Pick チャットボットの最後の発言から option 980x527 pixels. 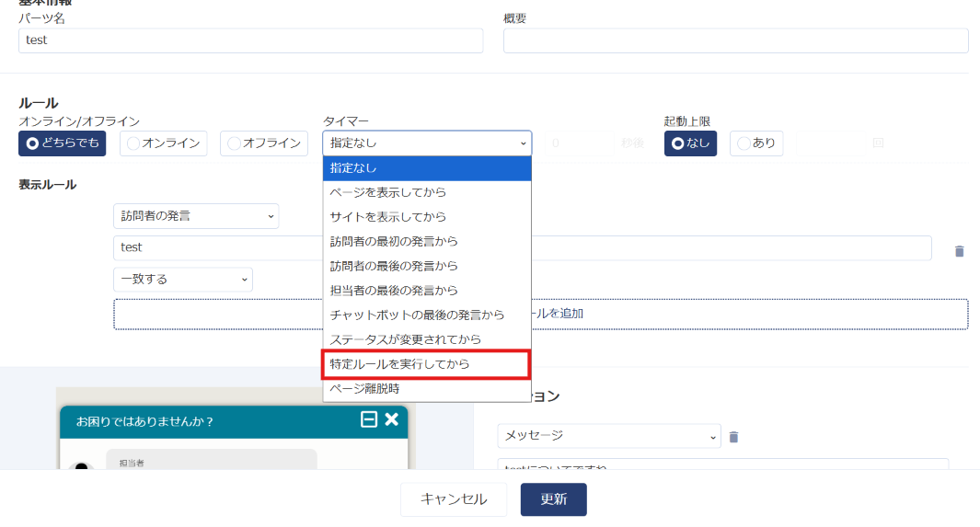427,315
